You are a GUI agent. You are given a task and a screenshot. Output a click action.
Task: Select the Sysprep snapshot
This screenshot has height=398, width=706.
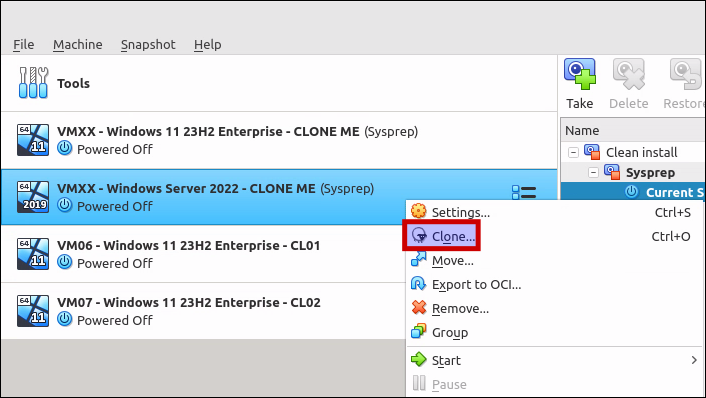[x=650, y=172]
